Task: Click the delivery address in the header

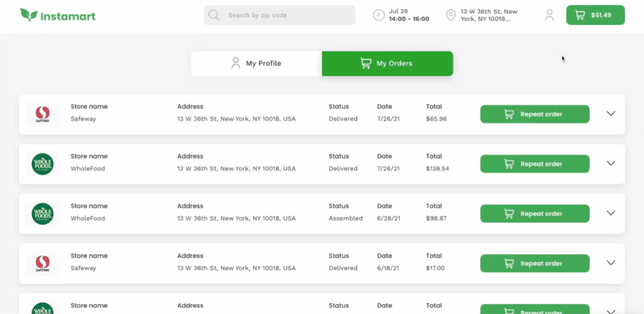Action: tap(489, 15)
